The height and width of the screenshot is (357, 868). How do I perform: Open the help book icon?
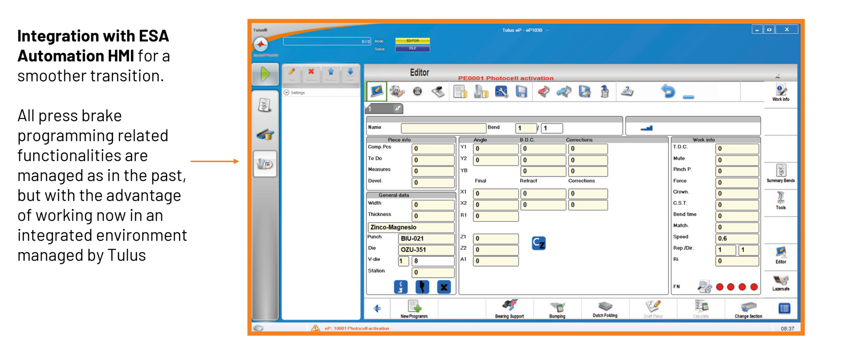[627, 92]
